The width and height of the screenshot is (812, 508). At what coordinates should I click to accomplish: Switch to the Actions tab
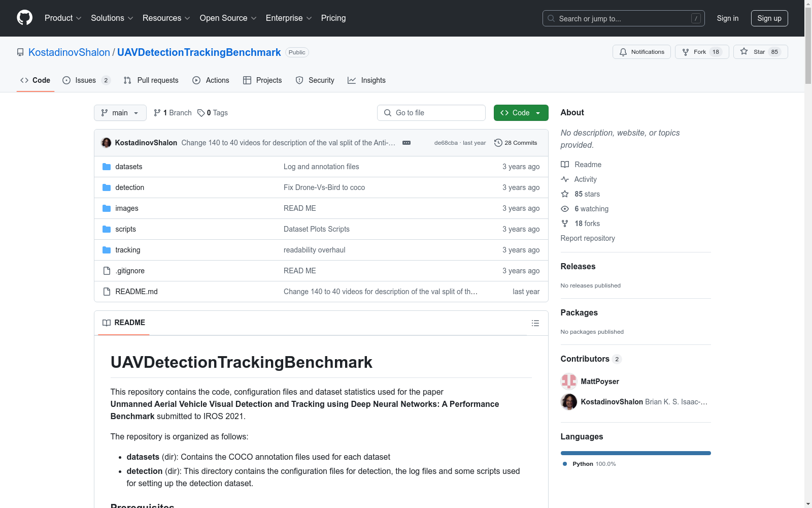(x=211, y=80)
